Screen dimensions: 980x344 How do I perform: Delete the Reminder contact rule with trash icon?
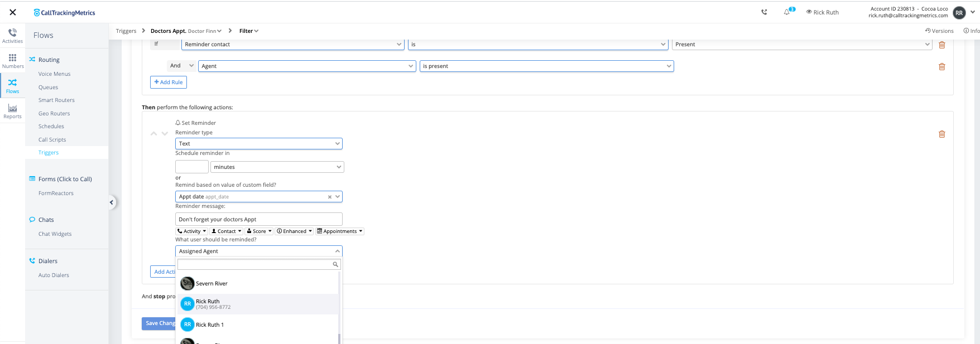(x=942, y=45)
